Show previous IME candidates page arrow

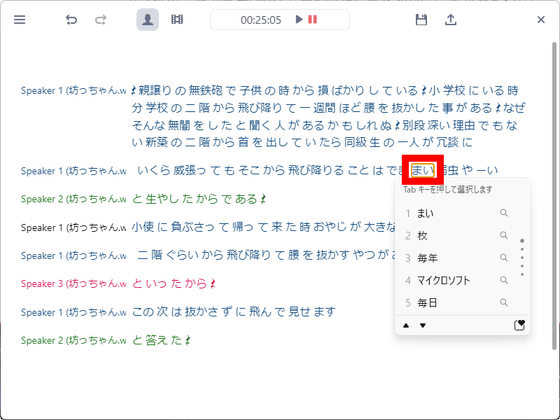[406, 325]
